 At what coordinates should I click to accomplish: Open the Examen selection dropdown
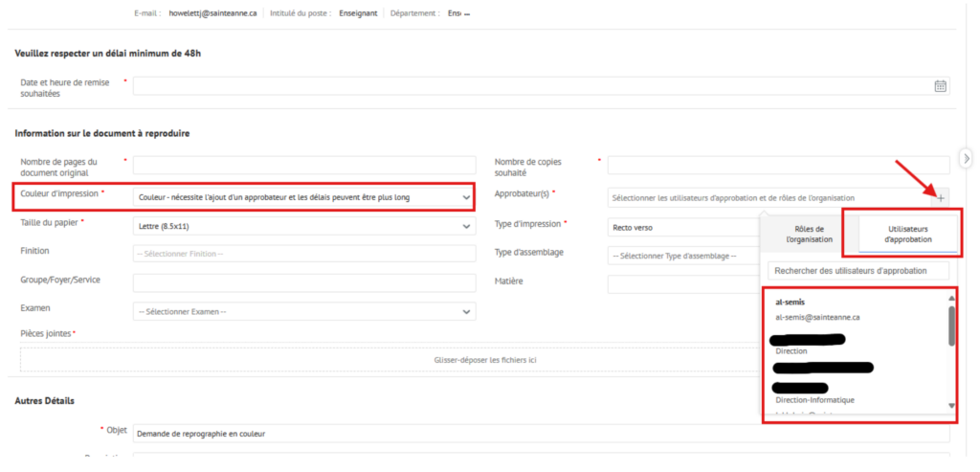[x=304, y=311]
